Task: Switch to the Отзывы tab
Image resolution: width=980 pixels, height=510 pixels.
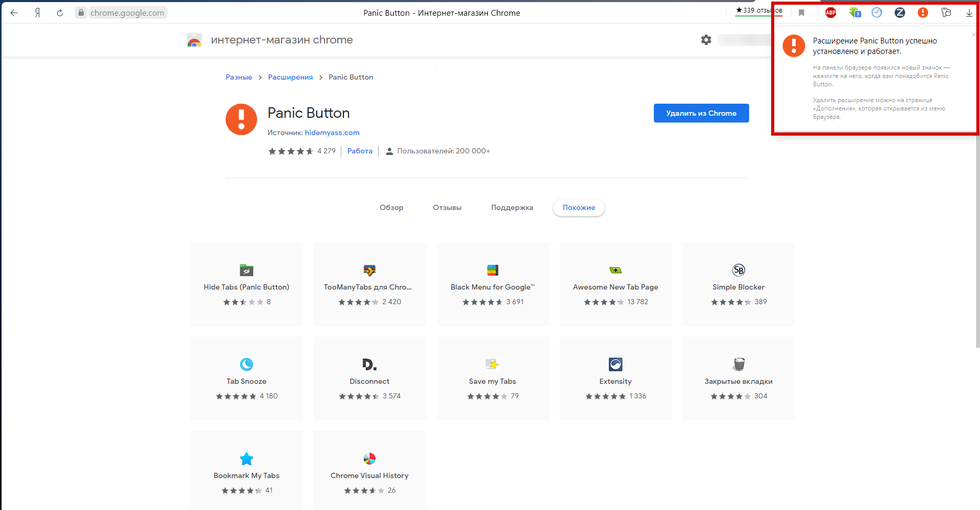Action: pyautogui.click(x=447, y=207)
